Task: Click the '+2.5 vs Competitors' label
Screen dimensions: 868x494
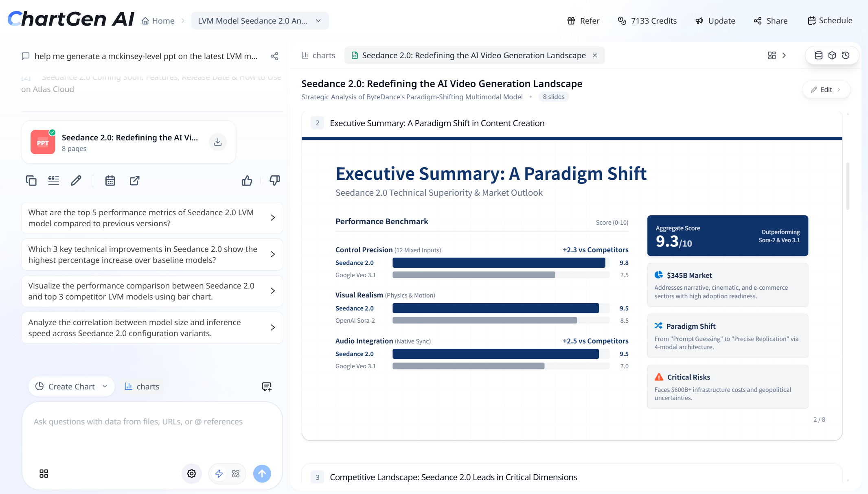Action: [595, 341]
